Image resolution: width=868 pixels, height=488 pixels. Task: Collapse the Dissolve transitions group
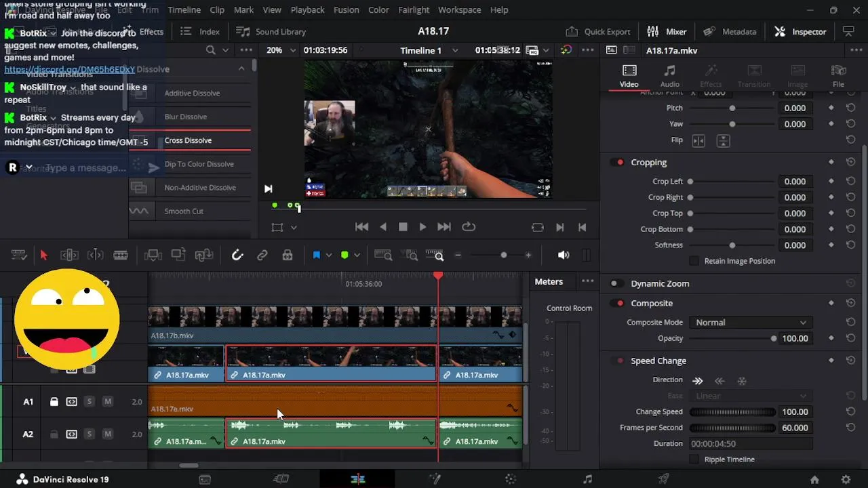coord(241,69)
